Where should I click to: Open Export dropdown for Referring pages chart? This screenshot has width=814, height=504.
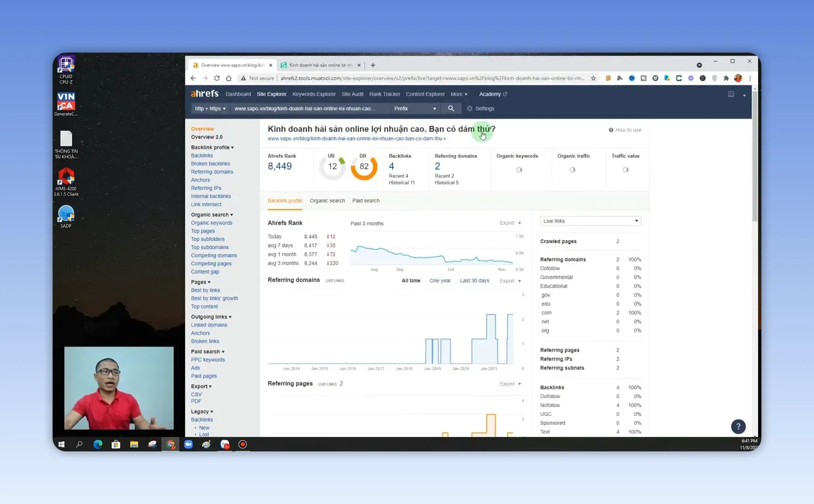click(x=510, y=384)
